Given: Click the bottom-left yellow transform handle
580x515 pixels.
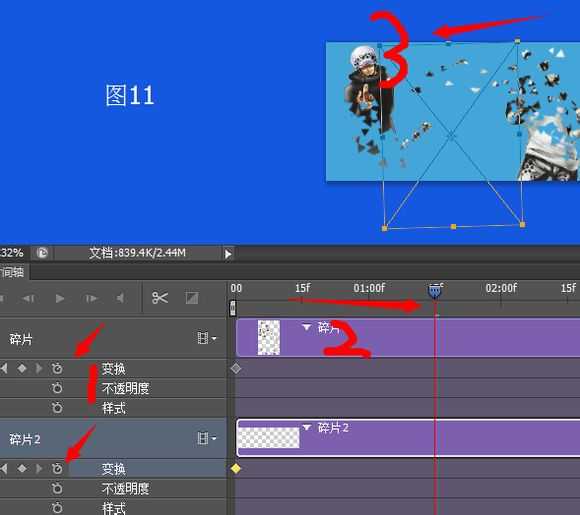Looking at the screenshot, I should coord(384,228).
